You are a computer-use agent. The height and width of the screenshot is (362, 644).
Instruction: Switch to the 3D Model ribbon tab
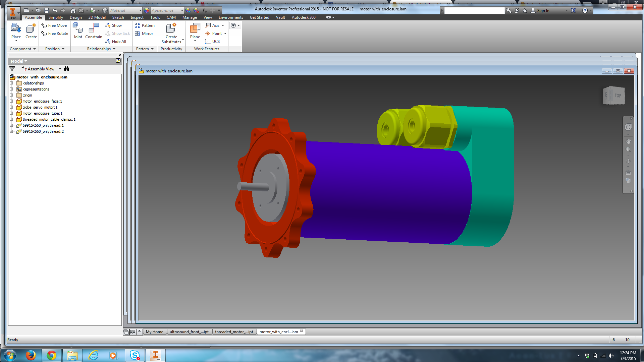(97, 17)
